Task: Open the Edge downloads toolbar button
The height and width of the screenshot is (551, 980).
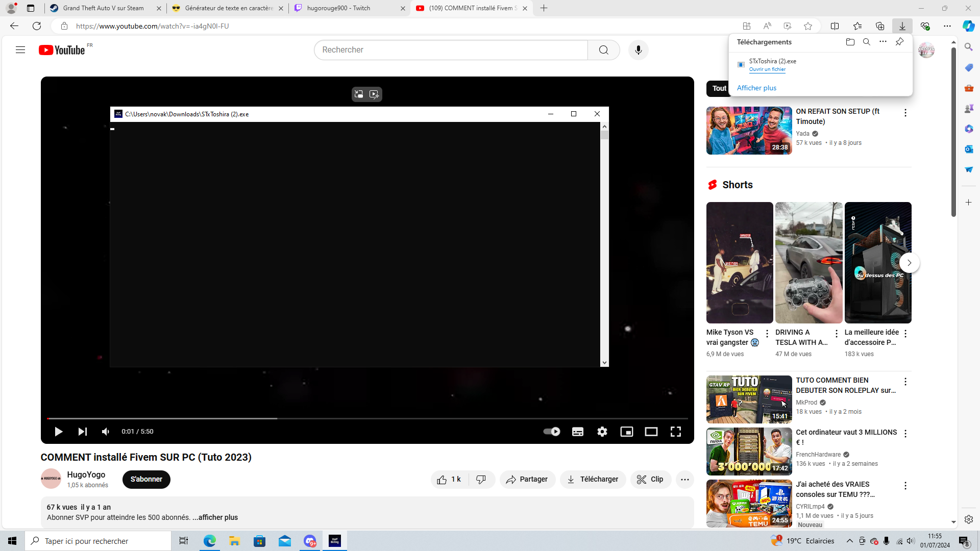Action: click(902, 26)
